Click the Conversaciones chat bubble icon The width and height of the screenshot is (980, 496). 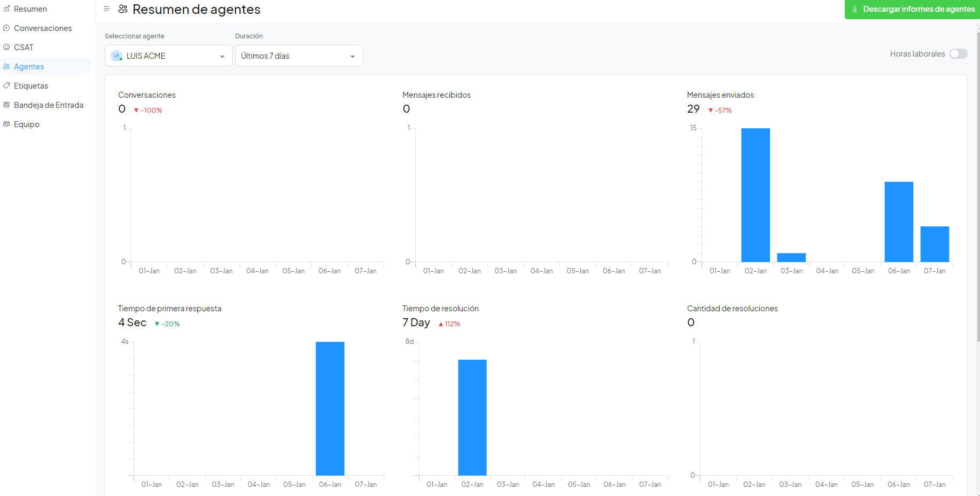pos(6,28)
